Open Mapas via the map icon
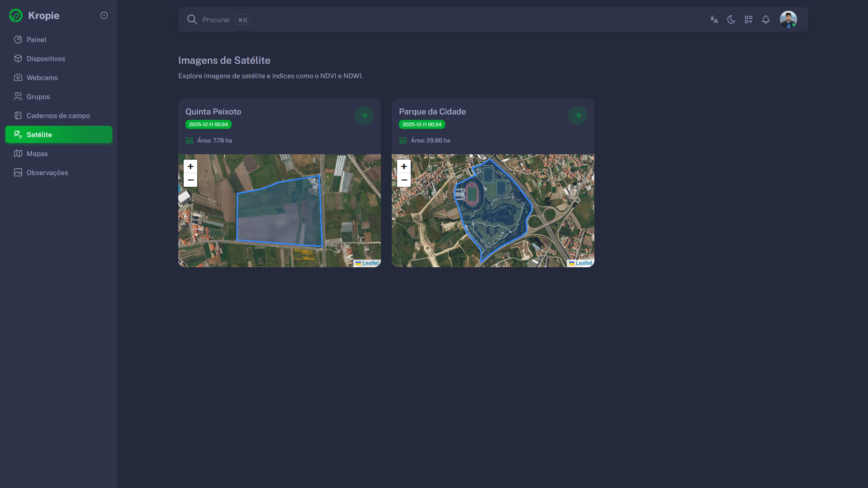The height and width of the screenshot is (488, 868). click(18, 153)
